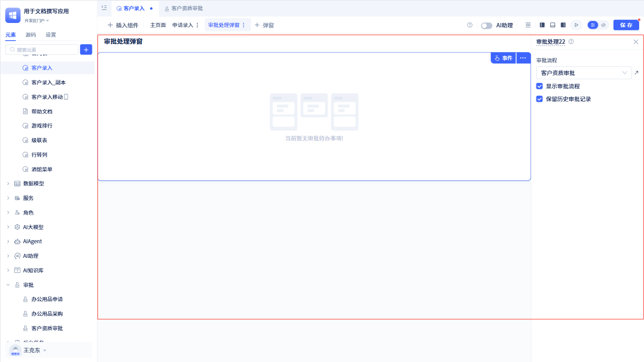Expand the AI知识库 tree node

tap(8, 271)
